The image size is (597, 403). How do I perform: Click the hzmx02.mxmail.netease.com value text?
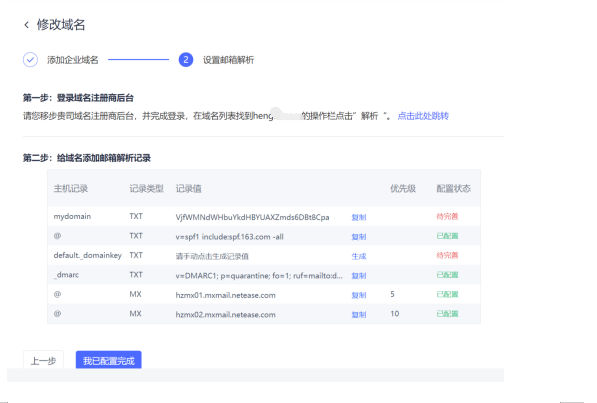[225, 315]
